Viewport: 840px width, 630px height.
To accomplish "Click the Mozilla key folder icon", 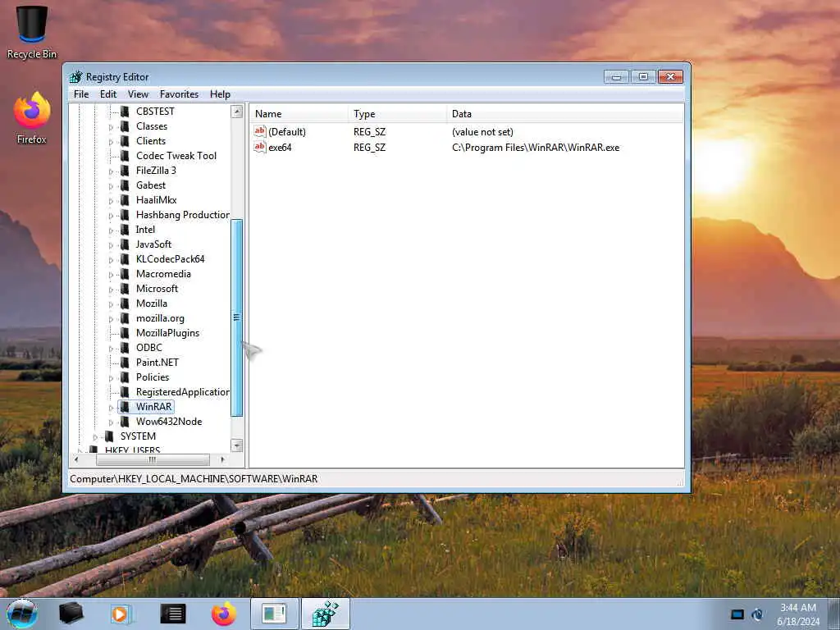I will [x=125, y=304].
